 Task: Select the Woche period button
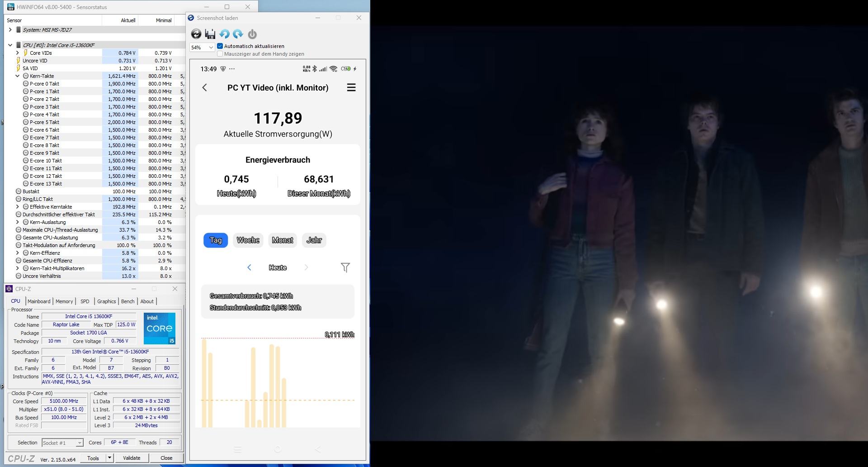pyautogui.click(x=248, y=240)
